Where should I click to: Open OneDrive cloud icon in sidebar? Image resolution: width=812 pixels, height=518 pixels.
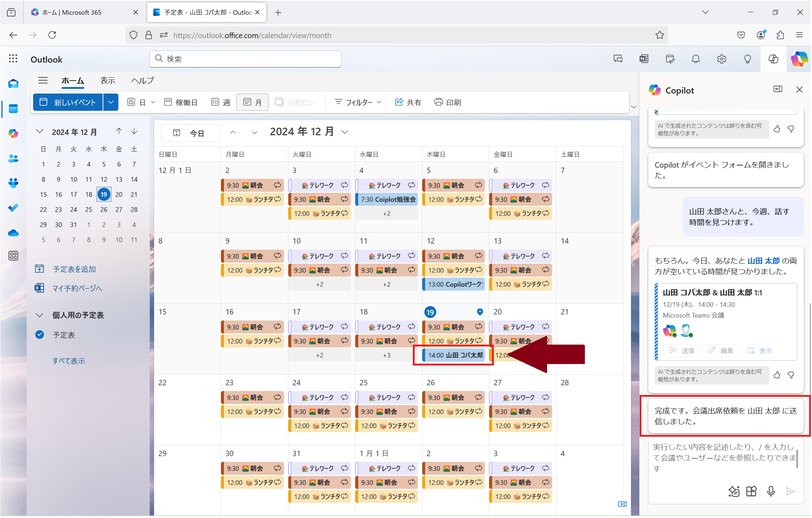point(13,233)
